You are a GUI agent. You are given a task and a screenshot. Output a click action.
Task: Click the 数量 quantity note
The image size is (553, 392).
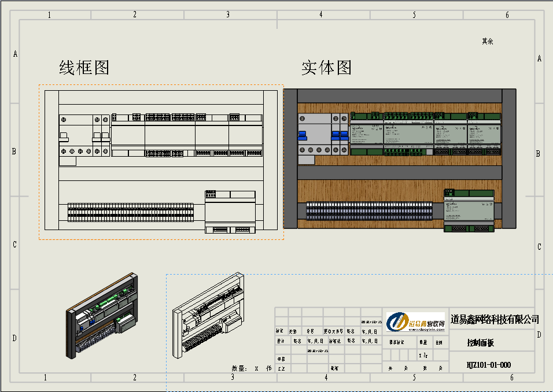[239, 368]
